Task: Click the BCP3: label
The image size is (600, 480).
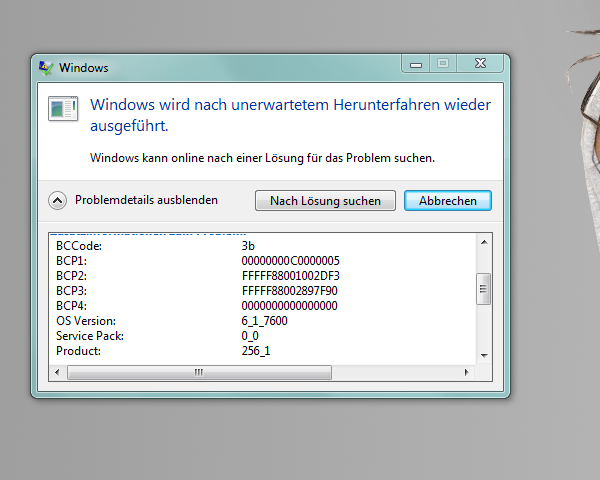Action: 72,291
